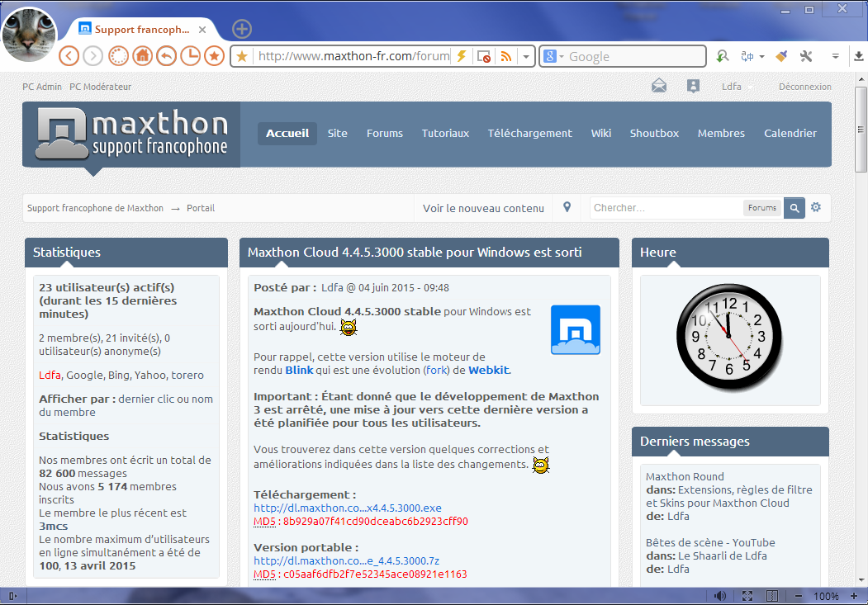This screenshot has width=868, height=605.
Task: Click the 3mcs newest member link
Action: (53, 527)
